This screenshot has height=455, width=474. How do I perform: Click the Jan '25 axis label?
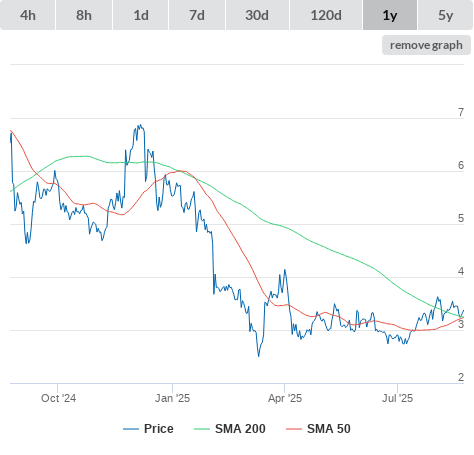pos(172,398)
